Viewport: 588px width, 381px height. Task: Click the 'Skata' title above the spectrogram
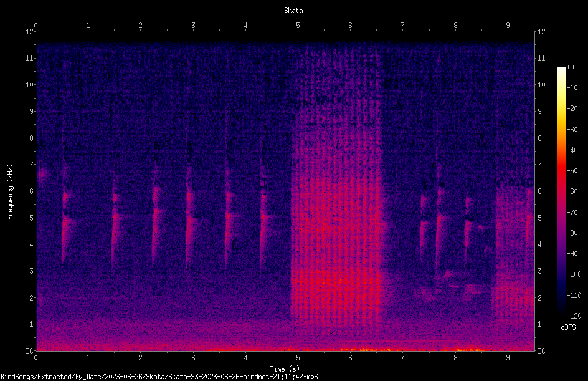[x=293, y=11]
